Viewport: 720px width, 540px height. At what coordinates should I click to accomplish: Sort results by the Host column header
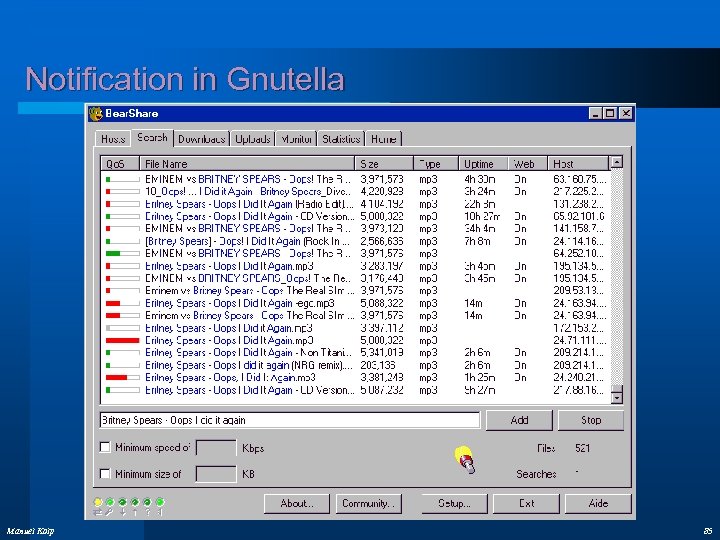coord(578,164)
